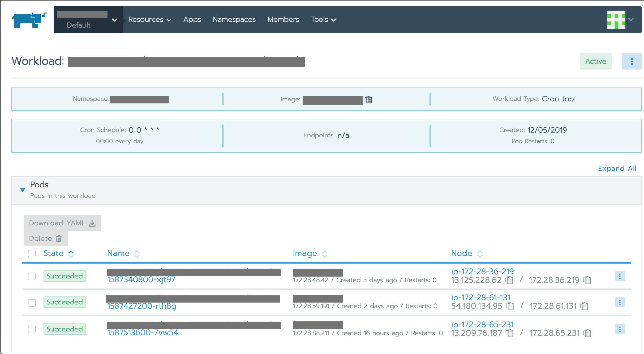Open actions menu for pod 1587340800-xjt97
This screenshot has height=354, width=644.
(620, 276)
